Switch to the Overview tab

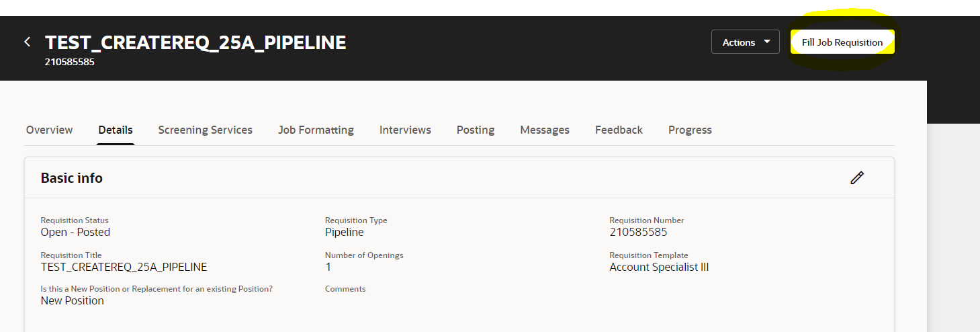pyautogui.click(x=49, y=130)
